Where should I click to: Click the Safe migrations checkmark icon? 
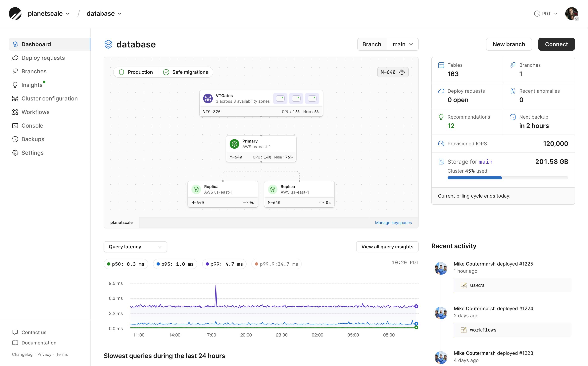point(166,72)
